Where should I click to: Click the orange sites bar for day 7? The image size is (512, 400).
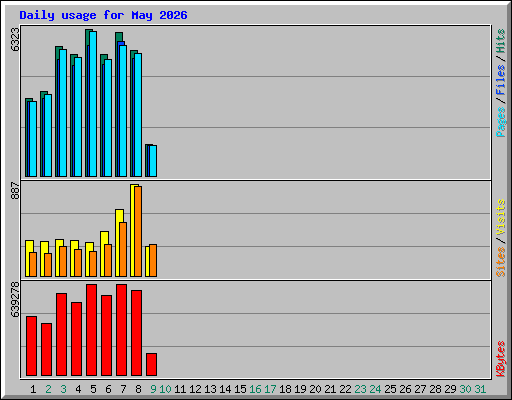pyautogui.click(x=123, y=249)
